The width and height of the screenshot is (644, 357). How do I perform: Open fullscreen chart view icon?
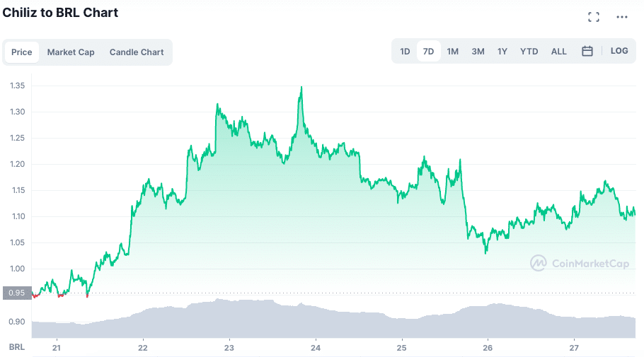pyautogui.click(x=594, y=17)
